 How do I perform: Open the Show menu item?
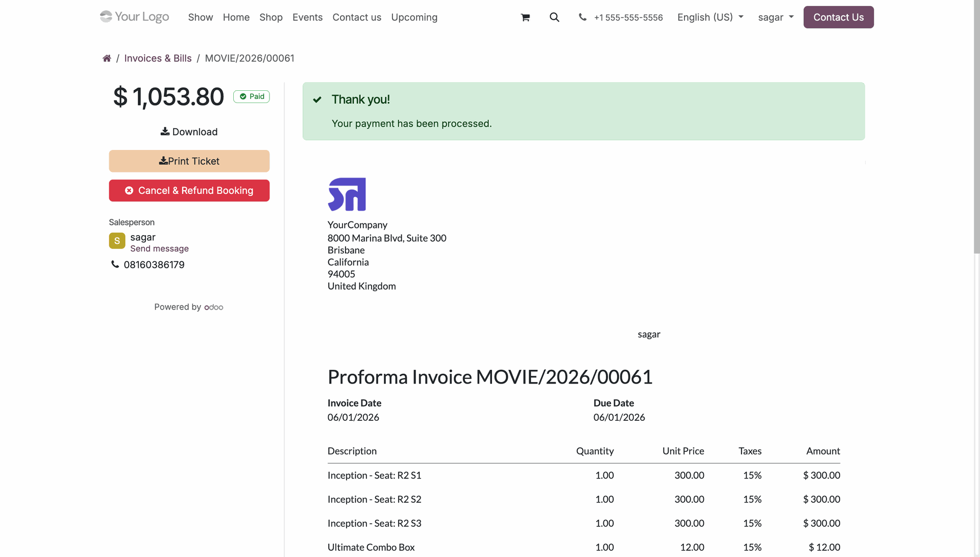pyautogui.click(x=201, y=17)
